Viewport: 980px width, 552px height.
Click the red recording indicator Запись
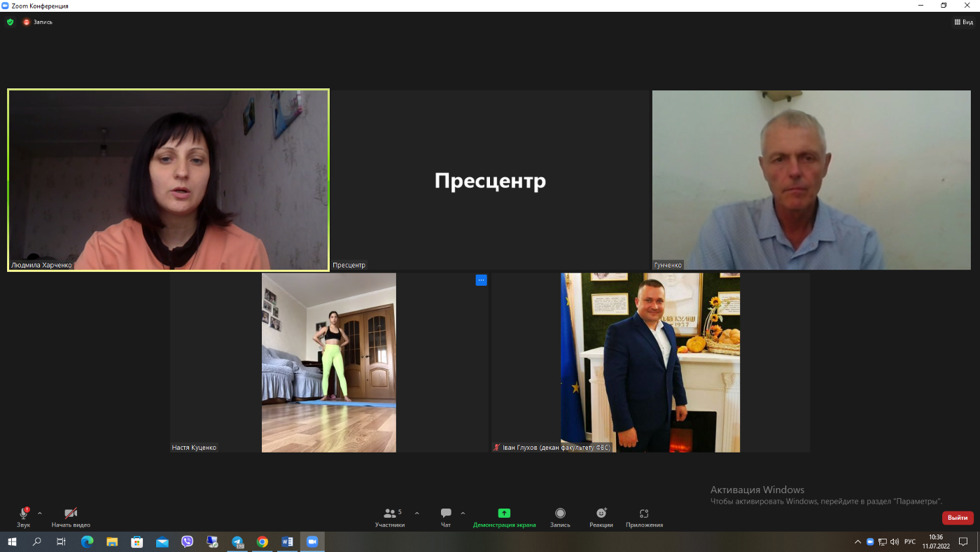pos(37,22)
